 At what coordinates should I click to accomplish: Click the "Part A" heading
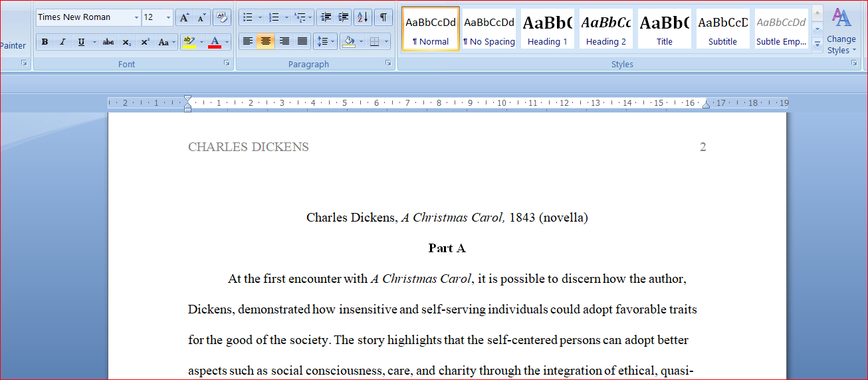coord(447,248)
